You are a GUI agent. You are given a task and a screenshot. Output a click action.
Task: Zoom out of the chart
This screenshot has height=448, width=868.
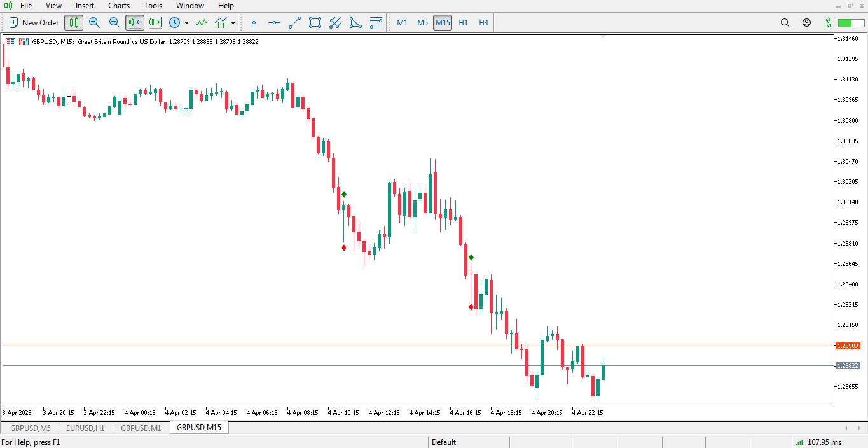(114, 23)
